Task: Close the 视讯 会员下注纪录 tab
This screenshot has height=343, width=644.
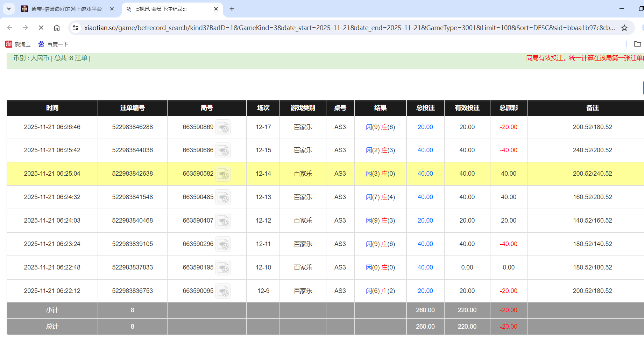Action: (216, 9)
